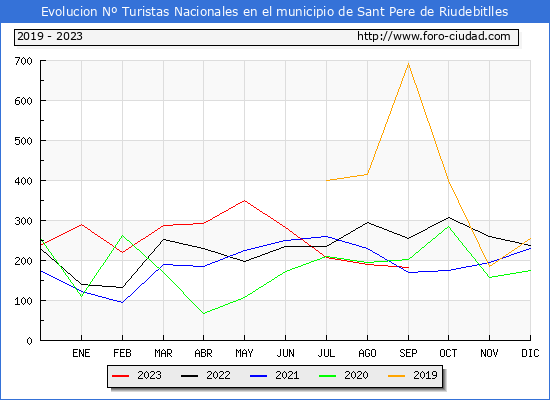Click the 200 value on the y-axis
The image size is (550, 400).
[x=24, y=261]
